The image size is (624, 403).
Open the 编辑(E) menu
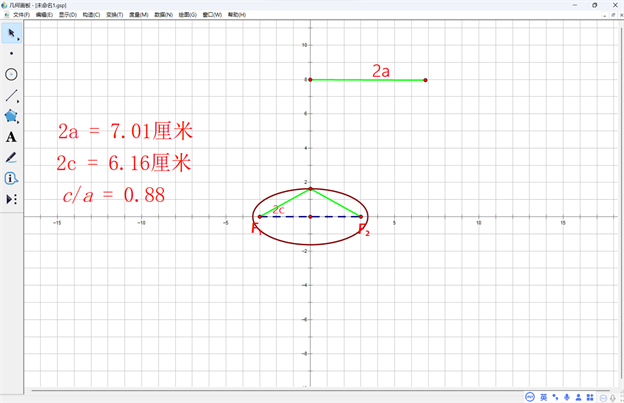click(x=46, y=15)
